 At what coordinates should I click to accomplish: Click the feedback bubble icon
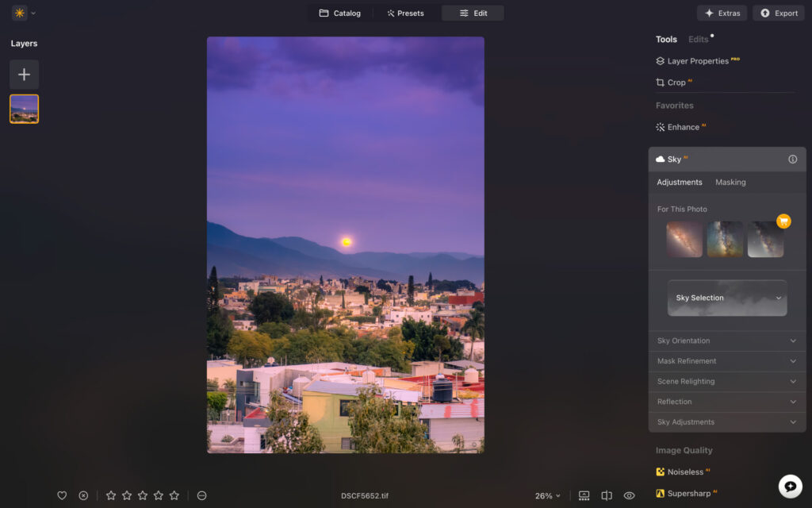(790, 485)
